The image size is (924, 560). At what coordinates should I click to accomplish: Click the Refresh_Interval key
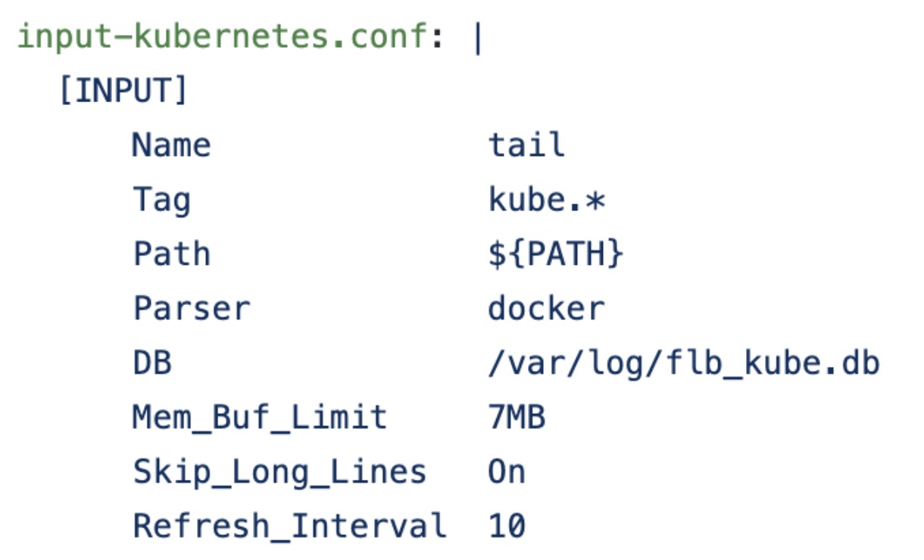(289, 527)
